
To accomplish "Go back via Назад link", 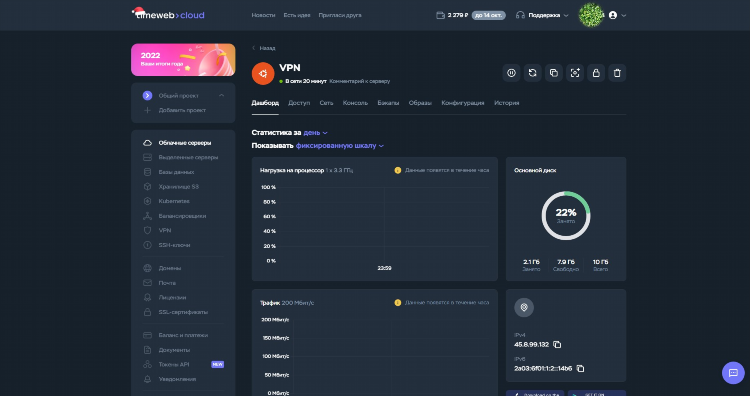I will (x=264, y=48).
